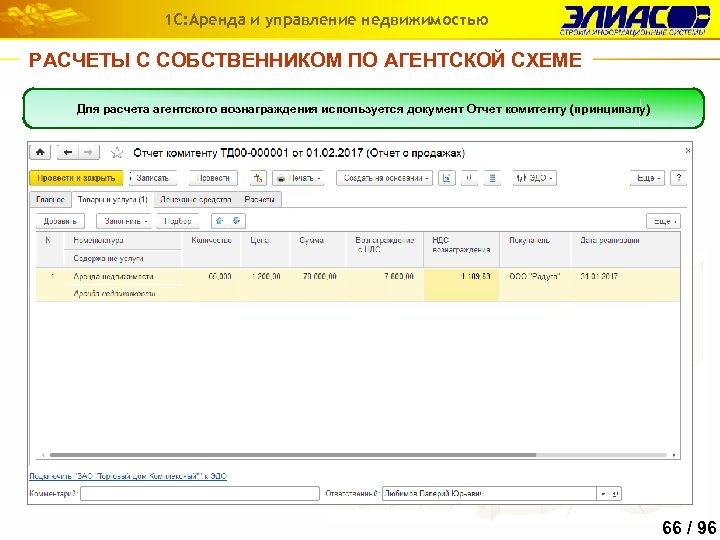
Task: Click scrollbar left arrow
Action: click(x=43, y=455)
